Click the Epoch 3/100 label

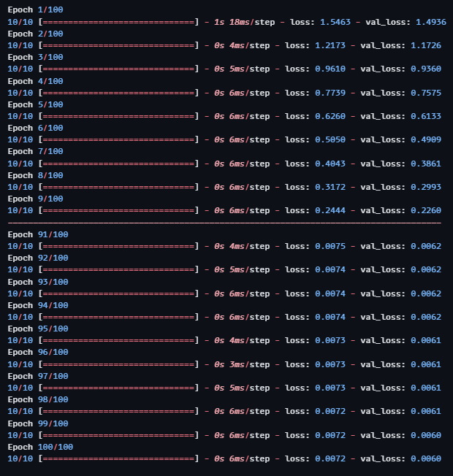point(35,57)
